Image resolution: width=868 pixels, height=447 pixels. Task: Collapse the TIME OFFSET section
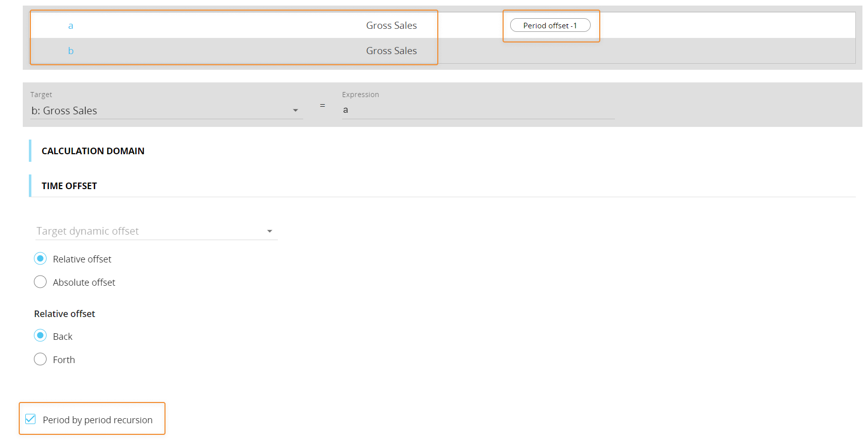(69, 186)
